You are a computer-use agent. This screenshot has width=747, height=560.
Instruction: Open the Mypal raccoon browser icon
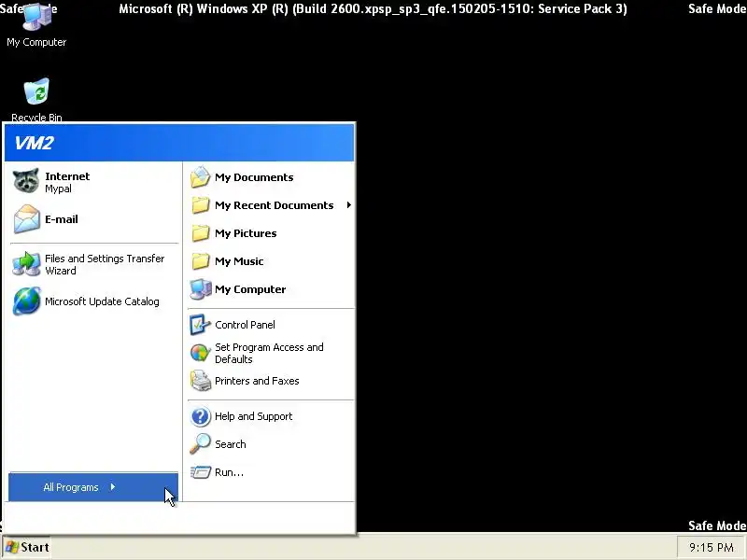pos(26,181)
